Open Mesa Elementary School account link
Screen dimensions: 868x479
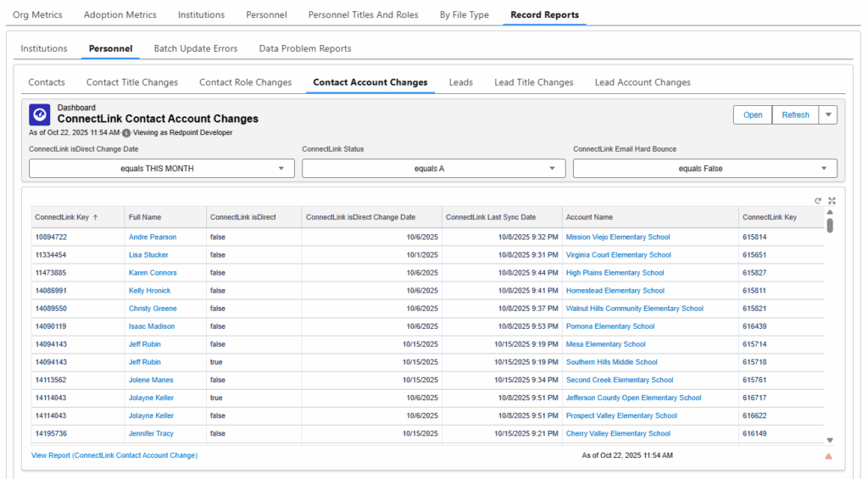[x=605, y=344]
